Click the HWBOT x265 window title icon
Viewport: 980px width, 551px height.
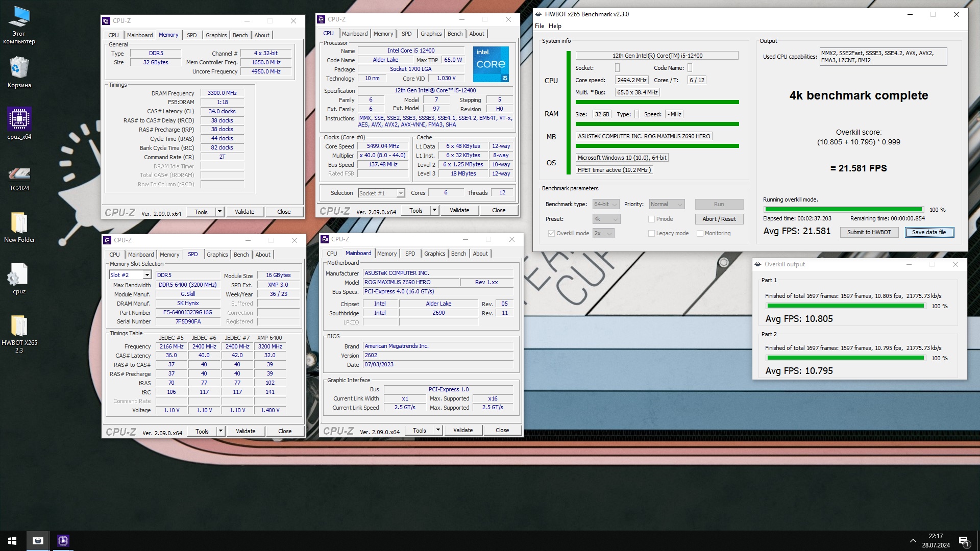(x=538, y=14)
